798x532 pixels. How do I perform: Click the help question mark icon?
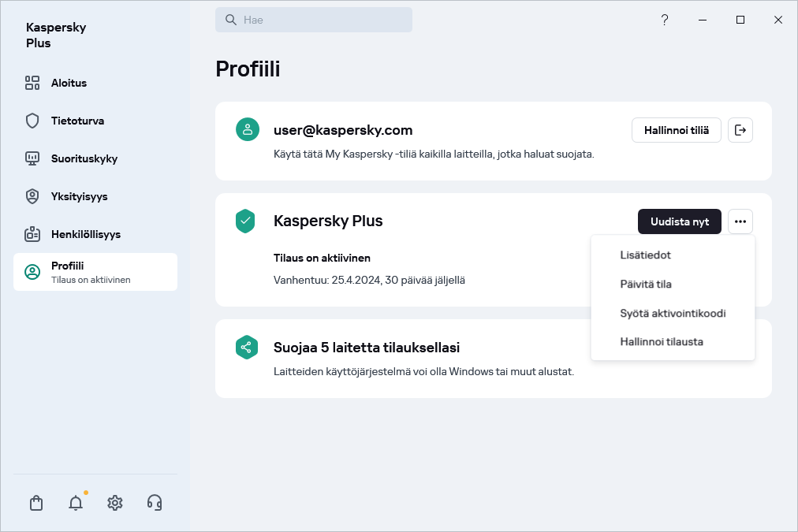(665, 20)
